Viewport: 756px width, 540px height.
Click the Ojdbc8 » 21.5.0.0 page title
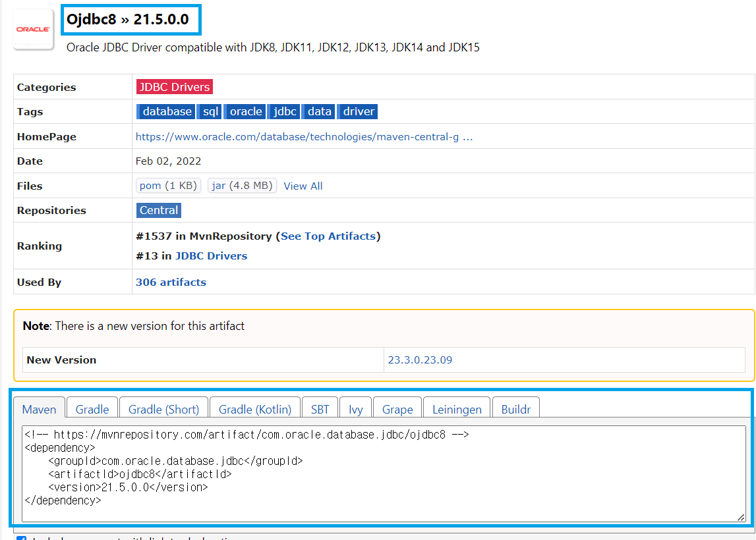pyautogui.click(x=128, y=19)
